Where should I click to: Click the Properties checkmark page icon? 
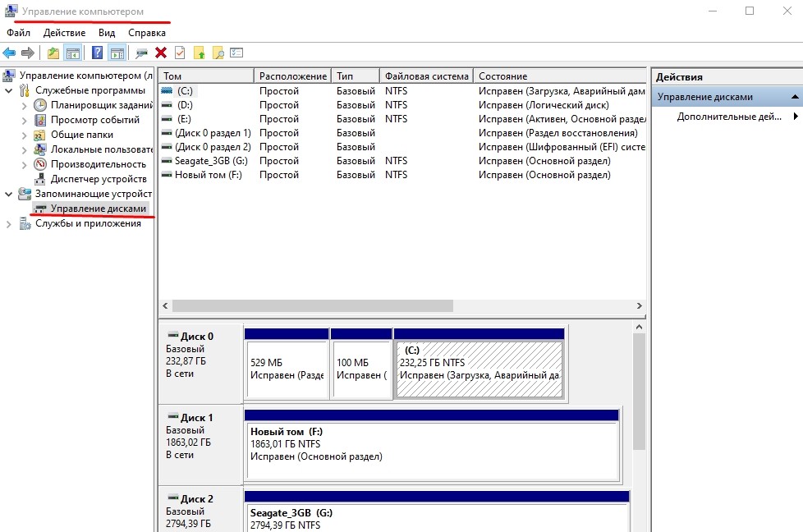[180, 53]
